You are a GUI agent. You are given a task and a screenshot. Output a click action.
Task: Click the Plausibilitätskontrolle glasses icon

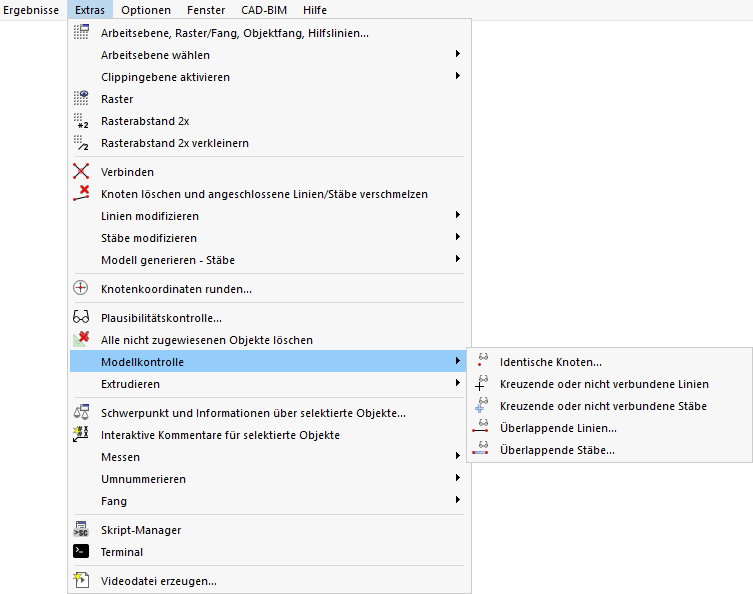pos(81,317)
